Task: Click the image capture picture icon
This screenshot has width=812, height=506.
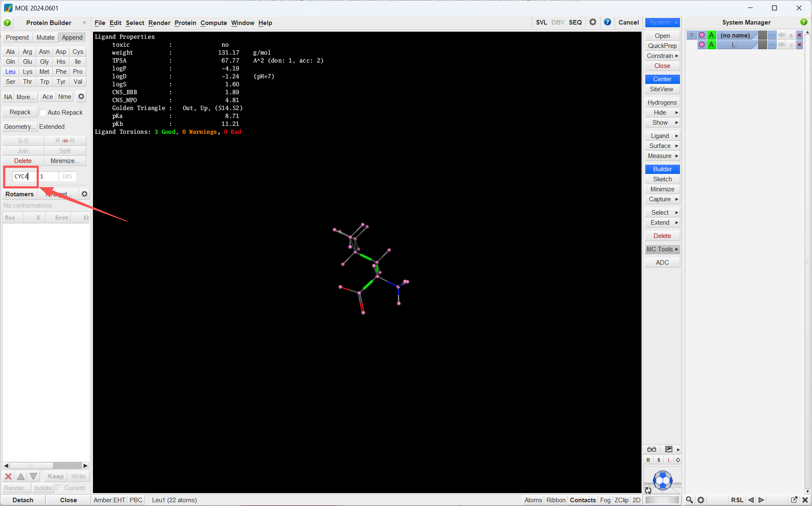Action: point(669,449)
